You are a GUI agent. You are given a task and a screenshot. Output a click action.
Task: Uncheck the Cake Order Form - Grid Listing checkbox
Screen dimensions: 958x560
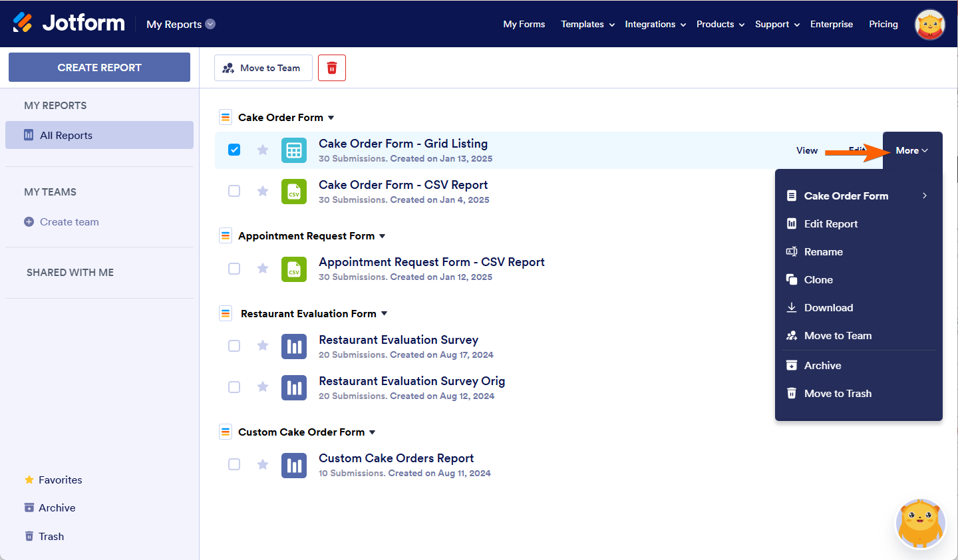pyautogui.click(x=234, y=150)
